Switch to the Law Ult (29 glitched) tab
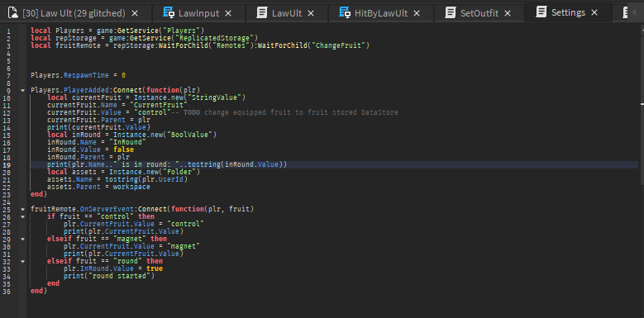 [x=73, y=13]
